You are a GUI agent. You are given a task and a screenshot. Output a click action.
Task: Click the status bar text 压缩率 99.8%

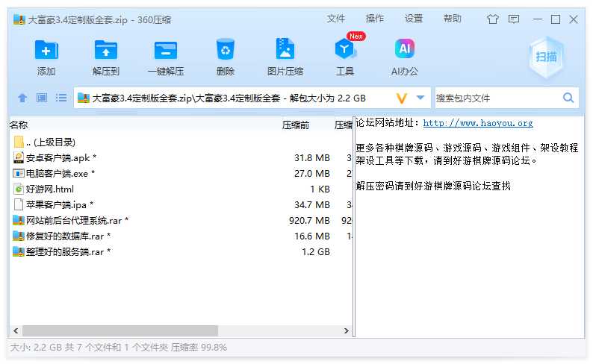(199, 348)
